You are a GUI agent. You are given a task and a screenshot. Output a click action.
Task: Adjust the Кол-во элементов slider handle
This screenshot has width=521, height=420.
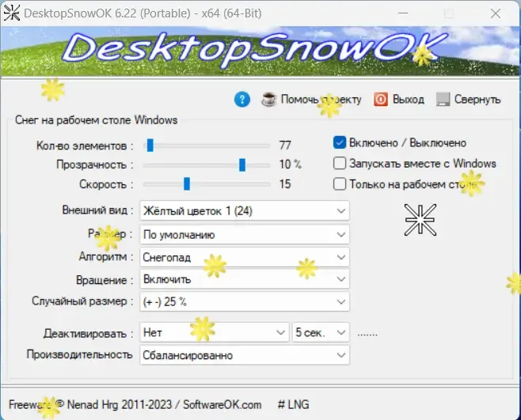pos(150,146)
